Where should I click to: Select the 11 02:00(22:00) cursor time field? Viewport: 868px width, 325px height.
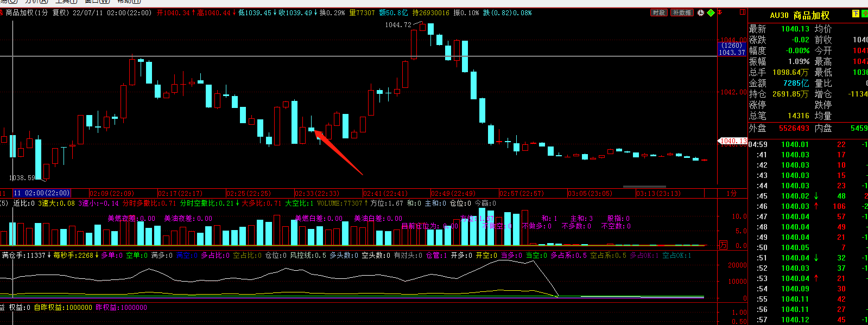(x=42, y=193)
